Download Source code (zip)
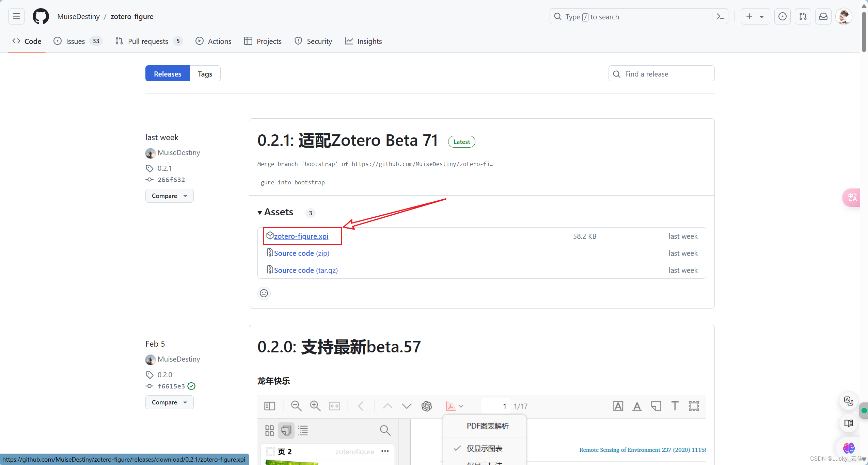This screenshot has height=465, width=868. point(301,253)
